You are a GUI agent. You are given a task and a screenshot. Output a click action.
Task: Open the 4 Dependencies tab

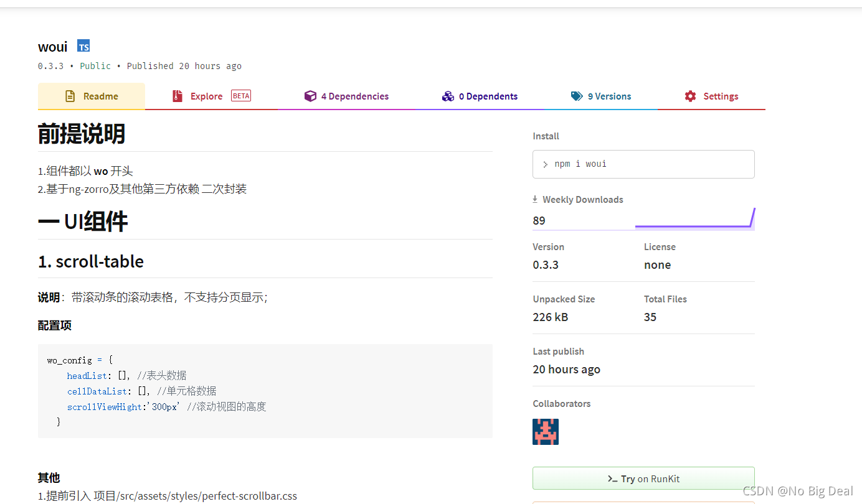pyautogui.click(x=346, y=96)
